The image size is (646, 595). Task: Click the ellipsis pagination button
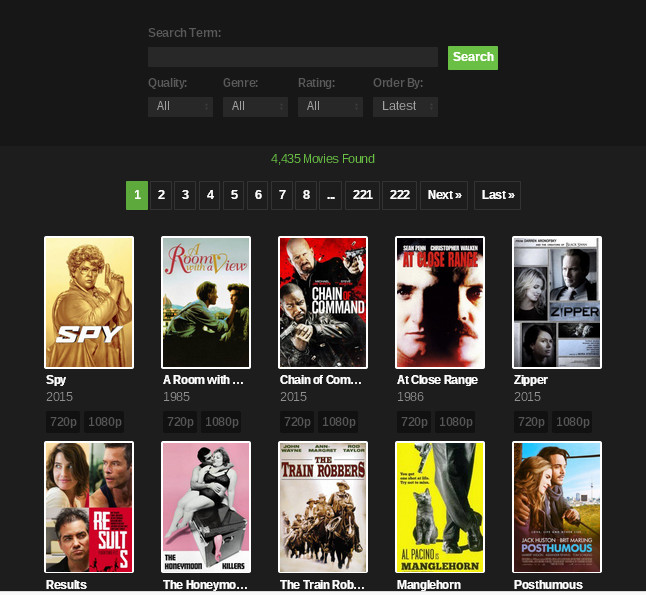[x=330, y=195]
